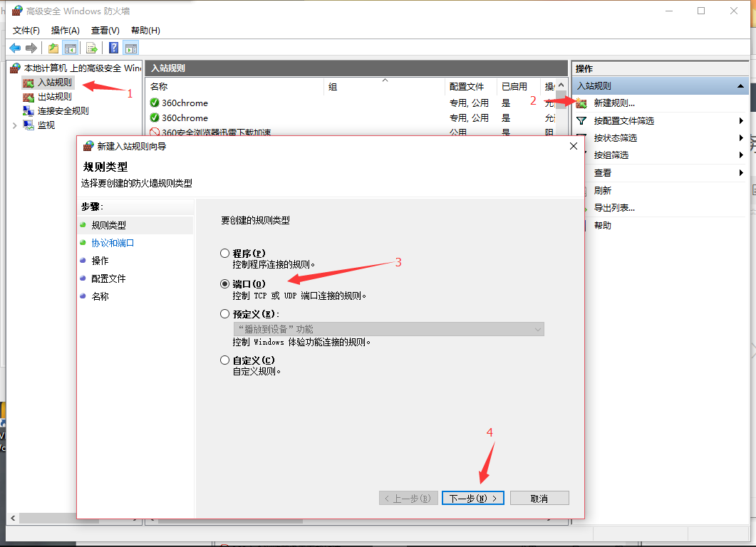Select the 程序(P) radio button
Image resolution: width=756 pixels, height=547 pixels.
point(224,253)
